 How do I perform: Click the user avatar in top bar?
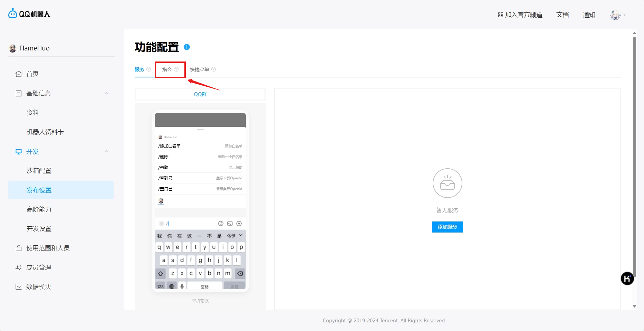click(615, 15)
